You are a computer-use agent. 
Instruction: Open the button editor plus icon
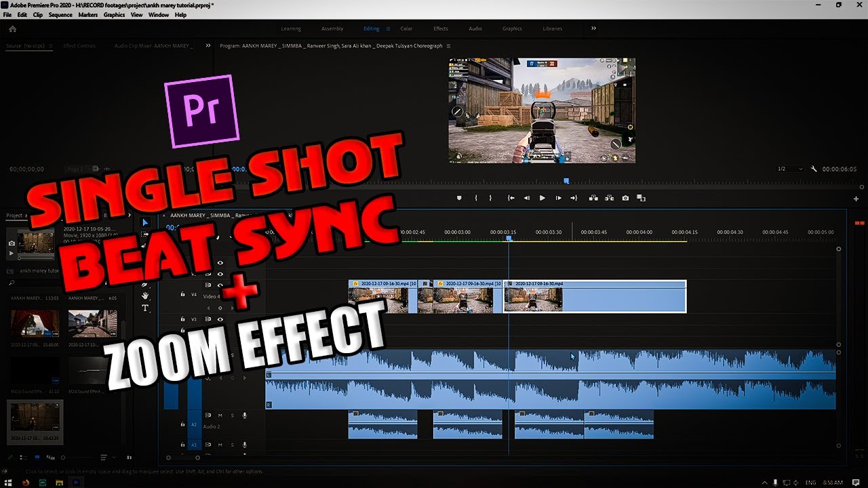coord(856,199)
